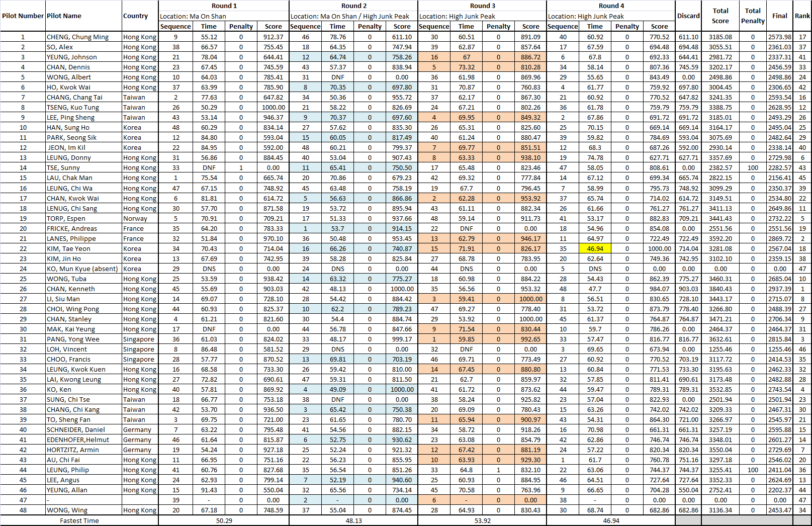Image resolution: width=812 pixels, height=526 pixels.
Task: Select Location: Ma On Shan under Round 1
Action: [193, 17]
